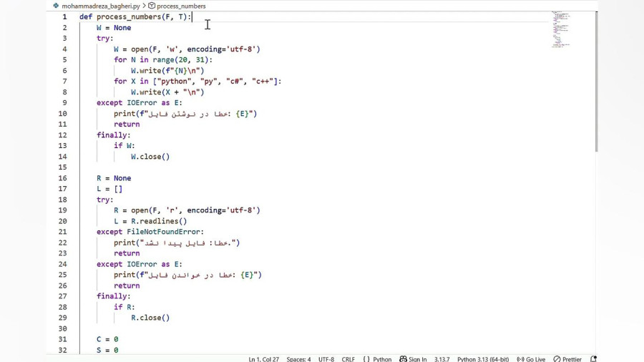
Task: Select encoding via UTF-8 status item
Action: (326, 359)
